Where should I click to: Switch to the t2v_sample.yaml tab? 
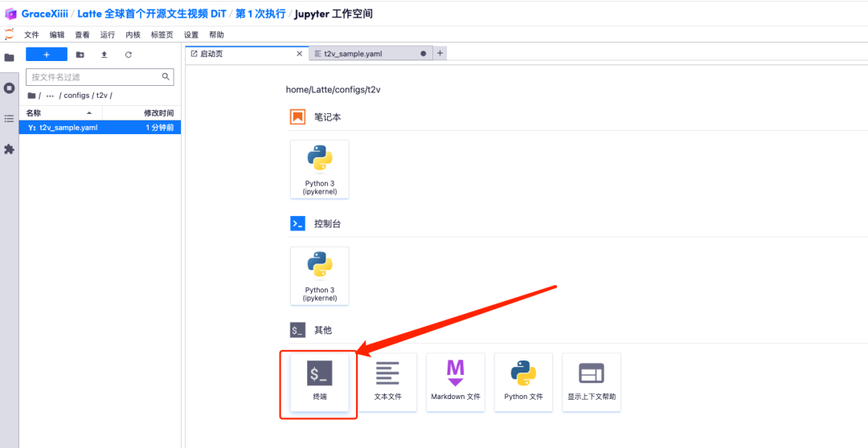[x=353, y=54]
